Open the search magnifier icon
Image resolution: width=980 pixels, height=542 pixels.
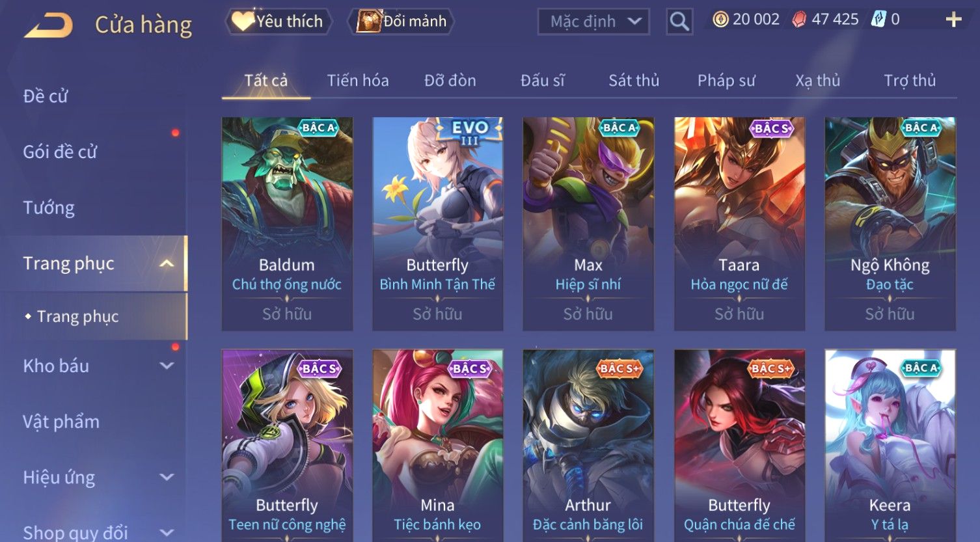pos(679,21)
